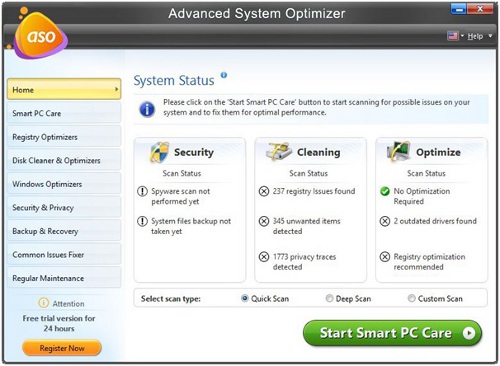The image size is (500, 366).
Task: Go to the Home section
Action: 64,89
